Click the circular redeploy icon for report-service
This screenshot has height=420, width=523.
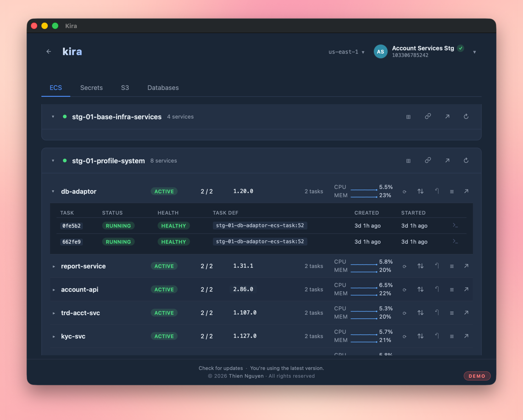coord(404,266)
